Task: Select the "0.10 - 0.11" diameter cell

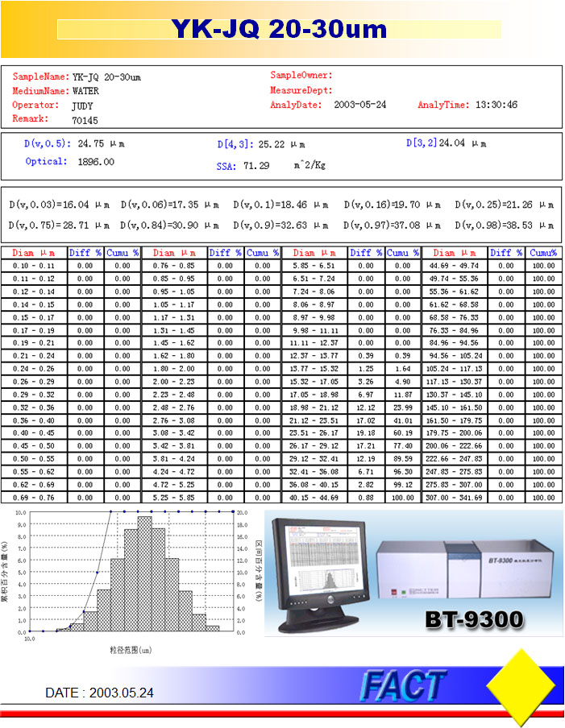Action: point(34,266)
